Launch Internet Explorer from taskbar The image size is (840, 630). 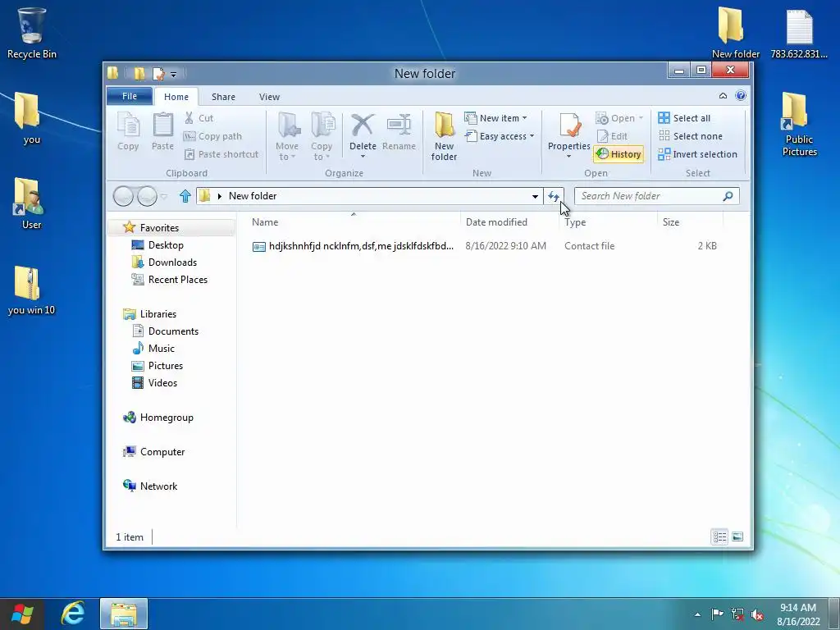pyautogui.click(x=73, y=614)
